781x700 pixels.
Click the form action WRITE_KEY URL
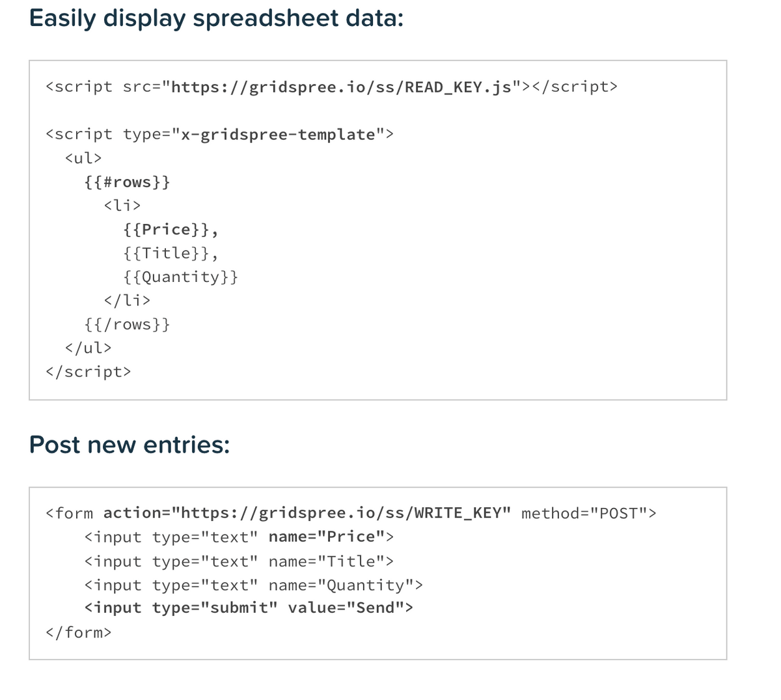(343, 513)
